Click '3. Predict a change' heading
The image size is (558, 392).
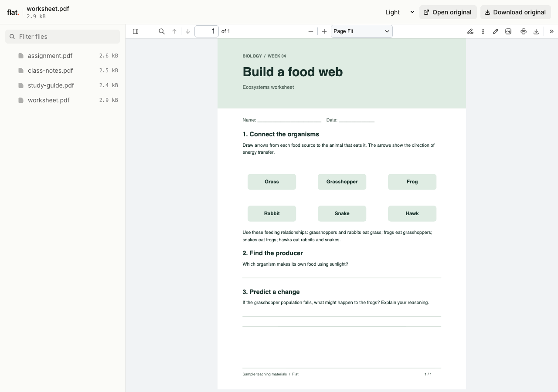(271, 292)
